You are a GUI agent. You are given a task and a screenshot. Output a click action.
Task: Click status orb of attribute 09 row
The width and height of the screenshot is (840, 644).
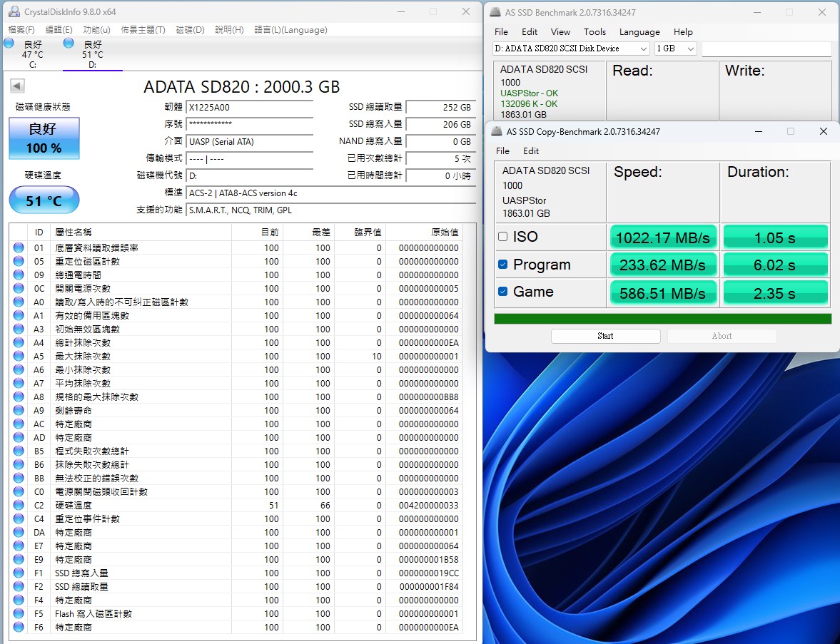click(19, 275)
